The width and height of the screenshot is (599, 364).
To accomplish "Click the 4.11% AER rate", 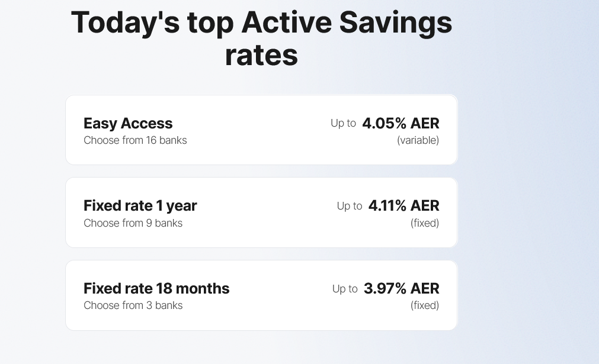I will pos(403,206).
